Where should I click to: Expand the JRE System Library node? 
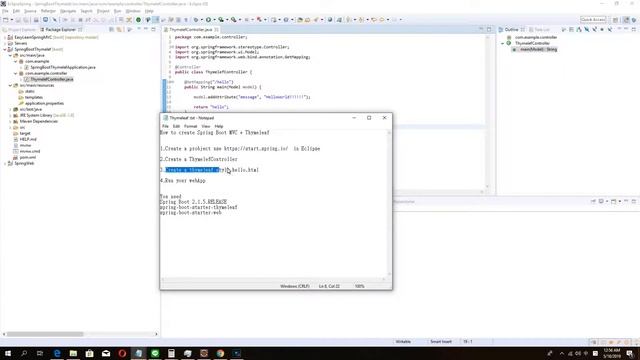click(x=10, y=116)
